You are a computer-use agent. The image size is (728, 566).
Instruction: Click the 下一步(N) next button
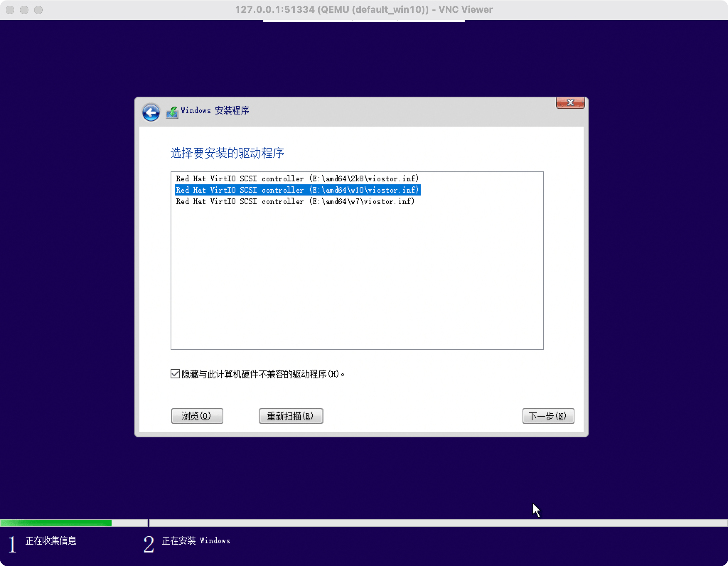click(x=548, y=416)
